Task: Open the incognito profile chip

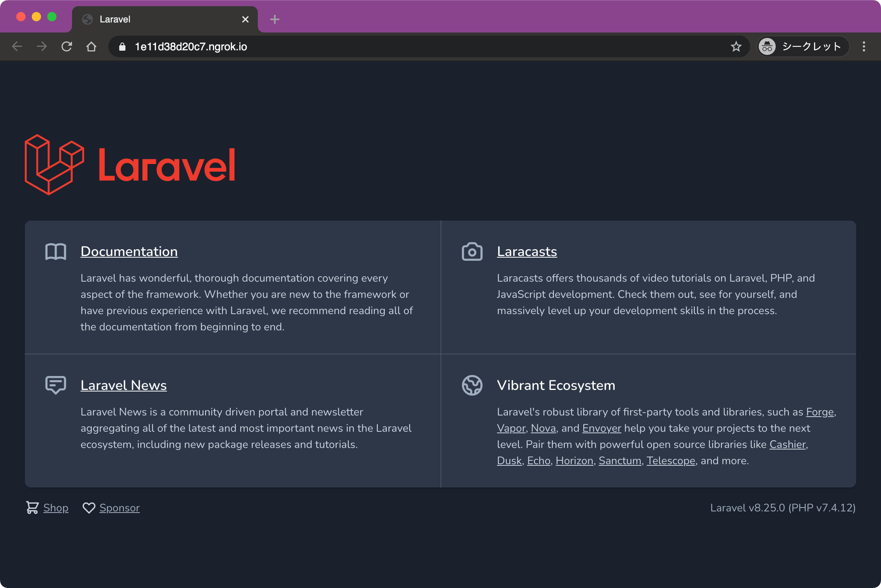Action: tap(803, 47)
